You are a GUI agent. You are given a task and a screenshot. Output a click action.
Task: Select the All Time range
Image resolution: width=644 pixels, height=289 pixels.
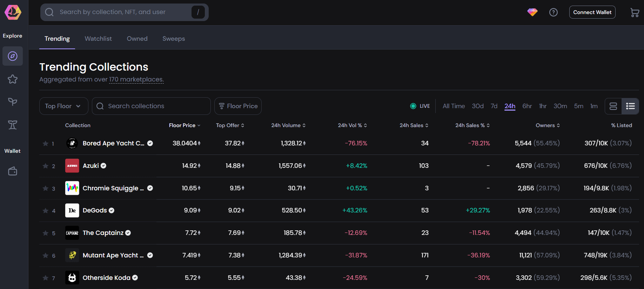(x=454, y=106)
